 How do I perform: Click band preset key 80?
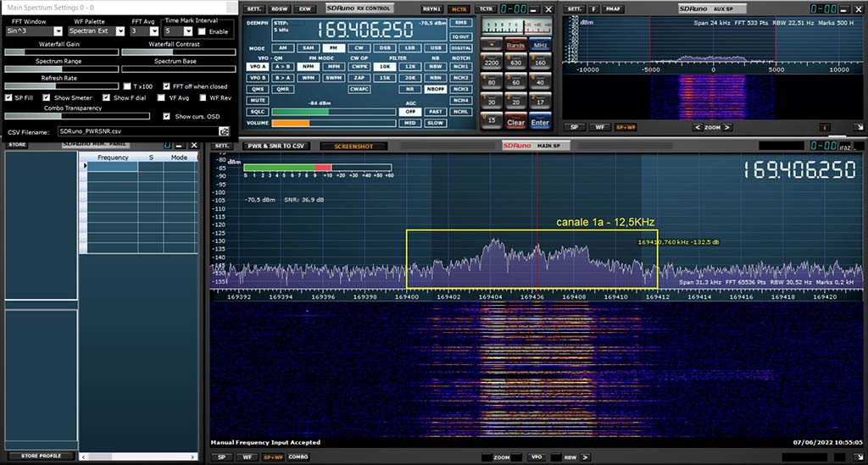coord(492,80)
